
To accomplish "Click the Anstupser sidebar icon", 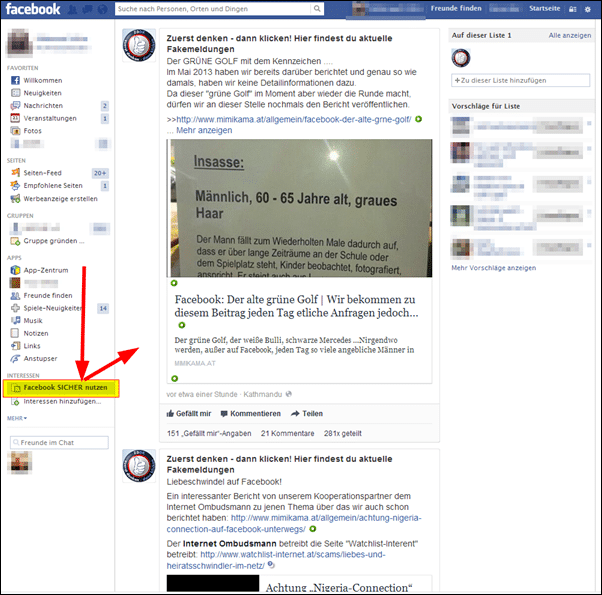I will tap(15, 359).
